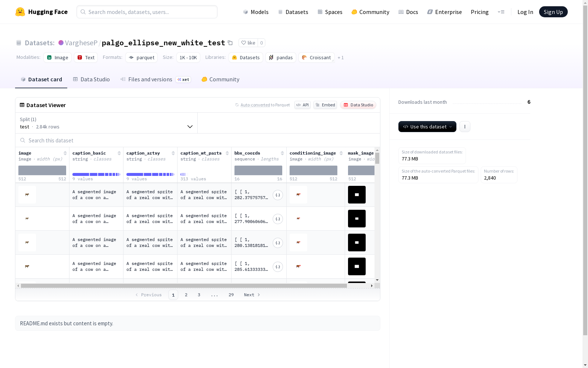The image size is (588, 368).
Task: Click the 1K - 10K size tag
Action: tap(188, 57)
